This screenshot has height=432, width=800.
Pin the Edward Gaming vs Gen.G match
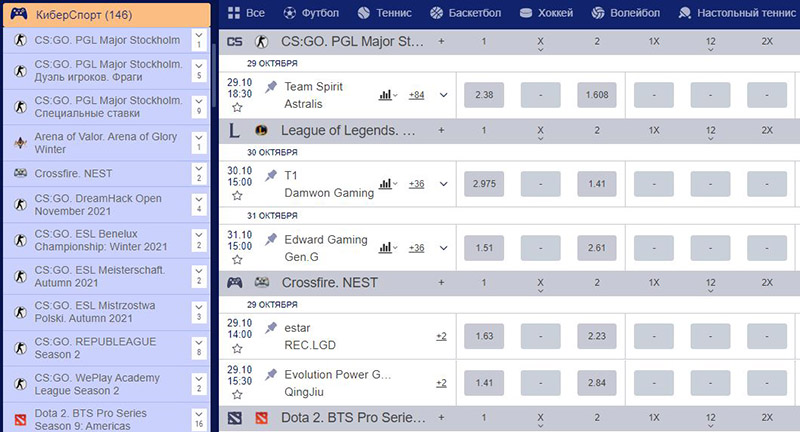(271, 239)
